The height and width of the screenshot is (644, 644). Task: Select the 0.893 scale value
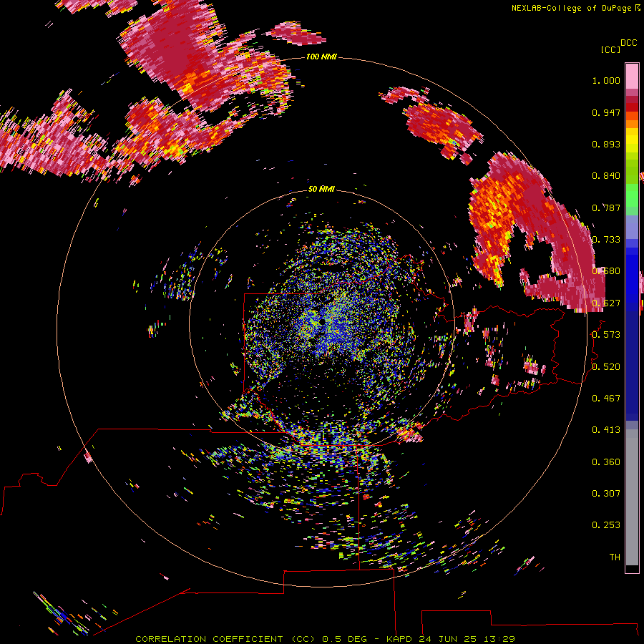pos(606,144)
